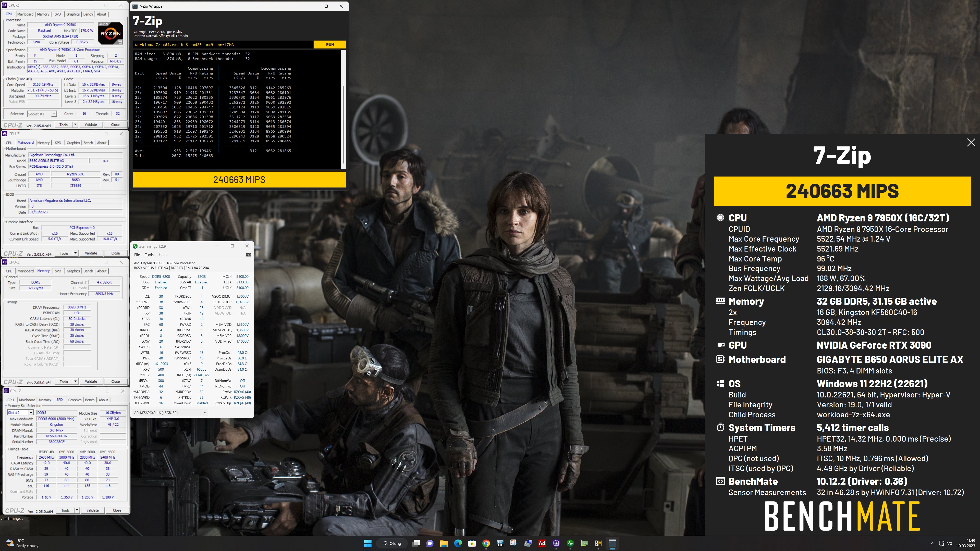Select Memory tab in CPU-Z SPD slot window
The width and height of the screenshot is (980, 551).
[x=45, y=400]
